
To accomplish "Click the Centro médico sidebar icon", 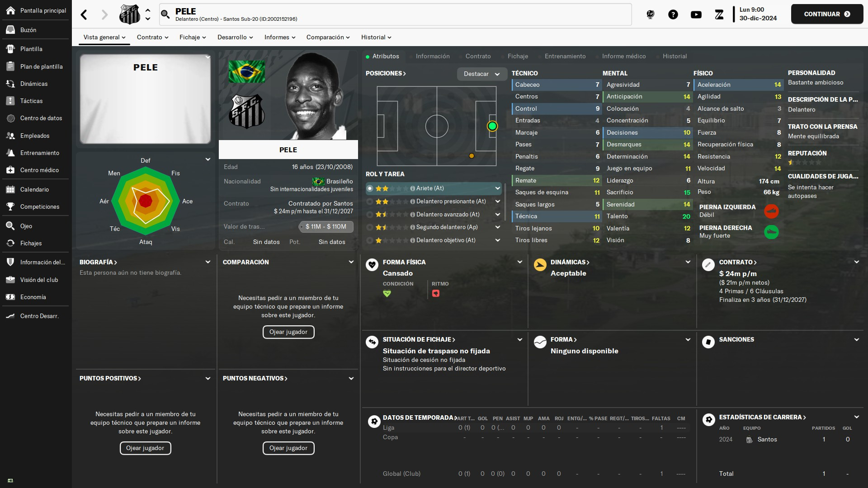I will [10, 170].
